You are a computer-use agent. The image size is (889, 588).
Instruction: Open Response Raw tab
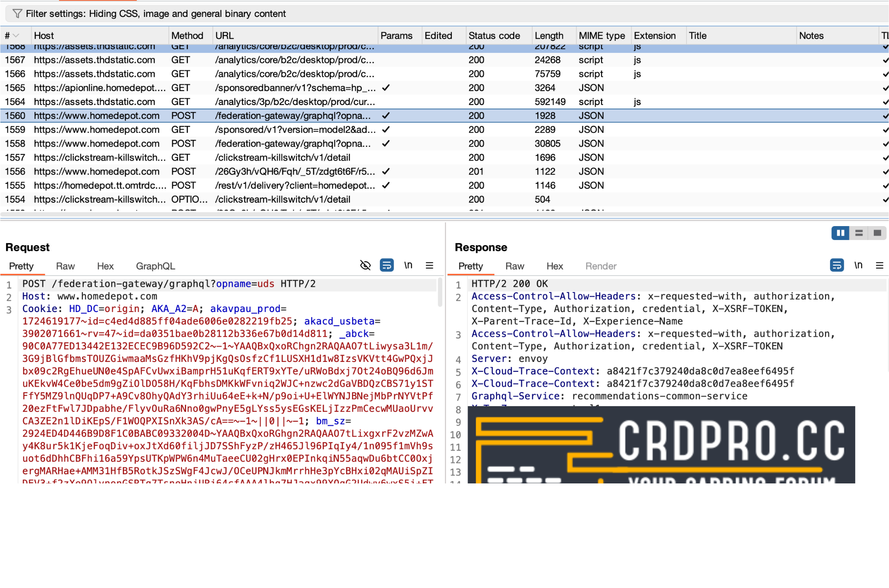point(514,266)
